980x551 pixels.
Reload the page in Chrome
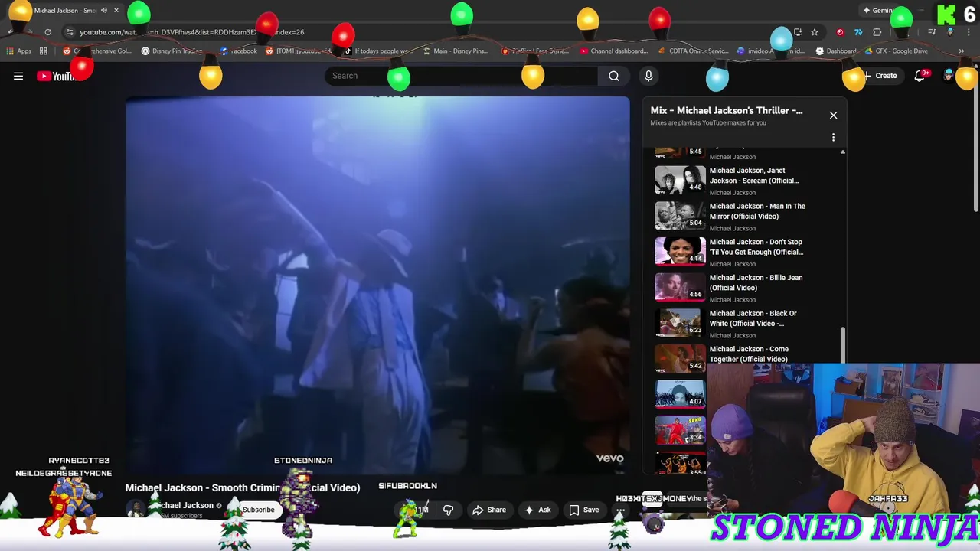(x=47, y=32)
